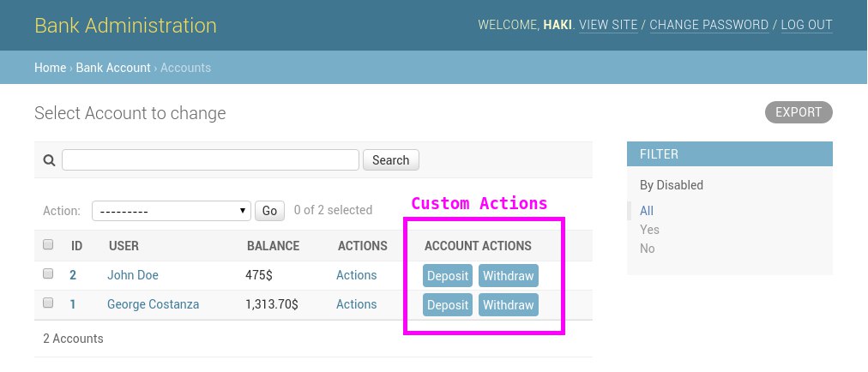Go to Bank Account breadcrumb
Screen dimensions: 868x372
113,68
